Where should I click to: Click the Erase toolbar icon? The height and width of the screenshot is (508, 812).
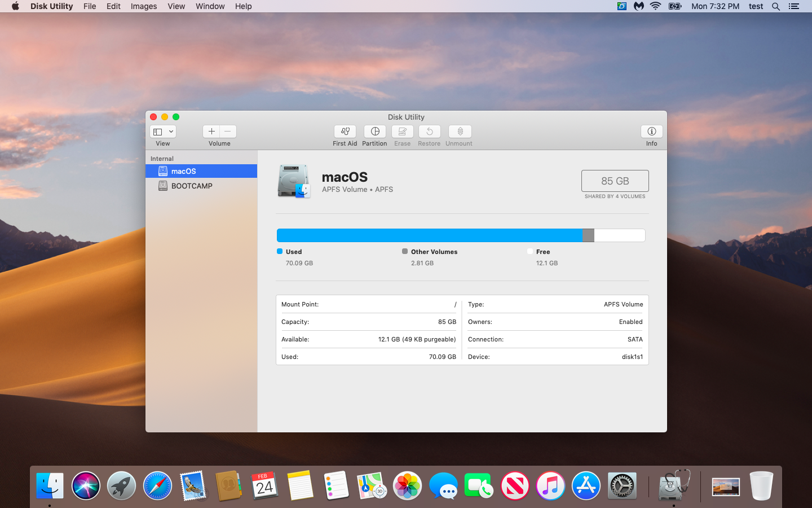[403, 132]
